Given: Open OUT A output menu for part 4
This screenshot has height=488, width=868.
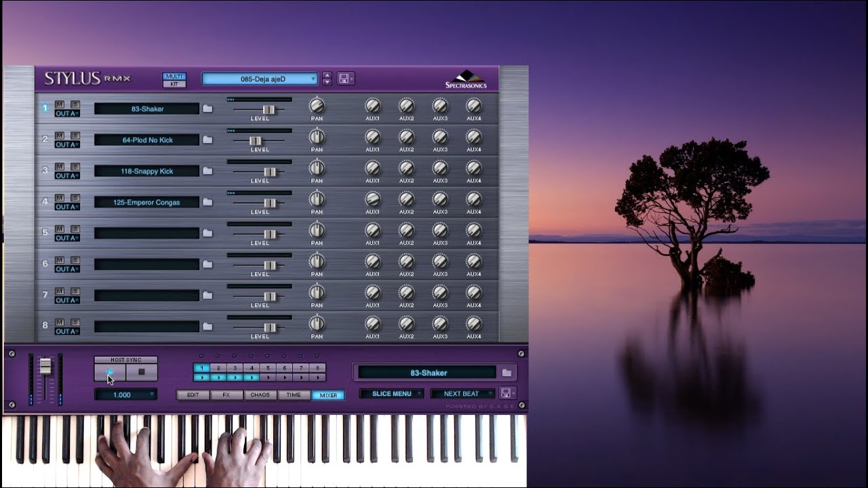Looking at the screenshot, I should 67,207.
